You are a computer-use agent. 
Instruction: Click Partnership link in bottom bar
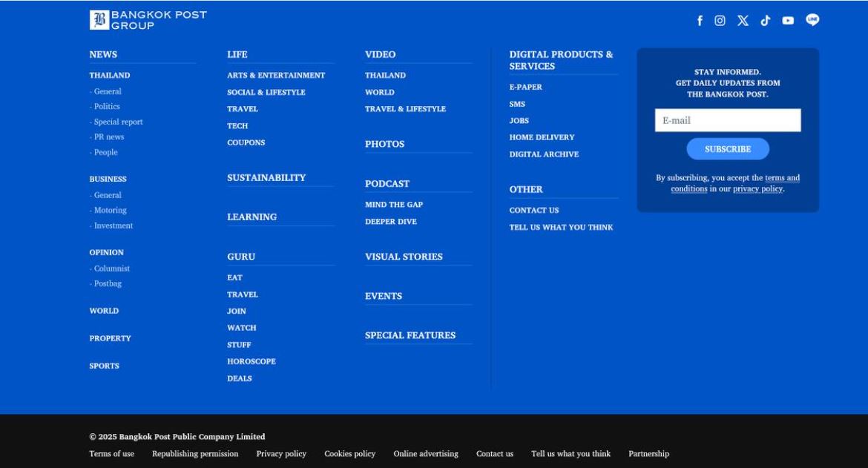pos(648,454)
